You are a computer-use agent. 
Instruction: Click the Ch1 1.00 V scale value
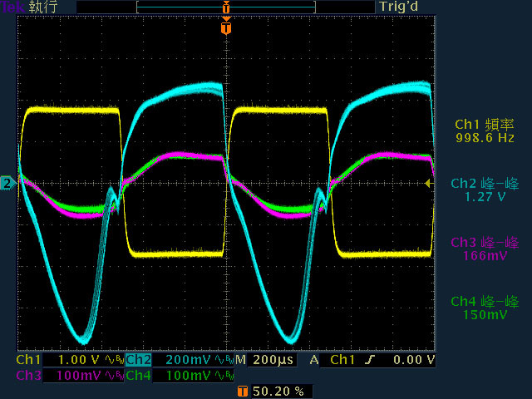79,360
